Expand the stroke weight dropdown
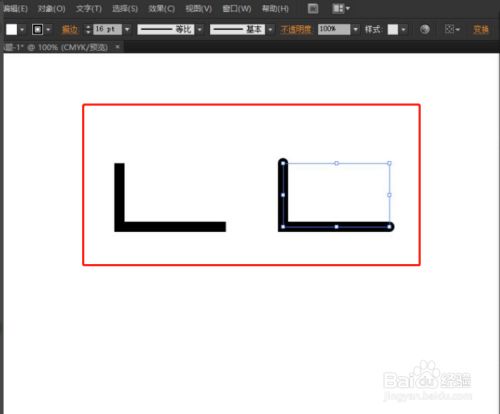The width and height of the screenshot is (500, 414). [127, 29]
